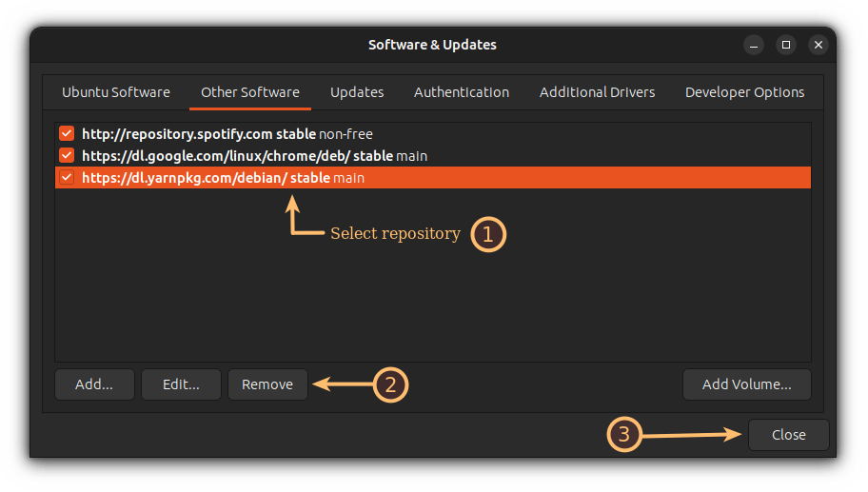Click the Add... button
The width and height of the screenshot is (868, 492).
[x=94, y=384]
